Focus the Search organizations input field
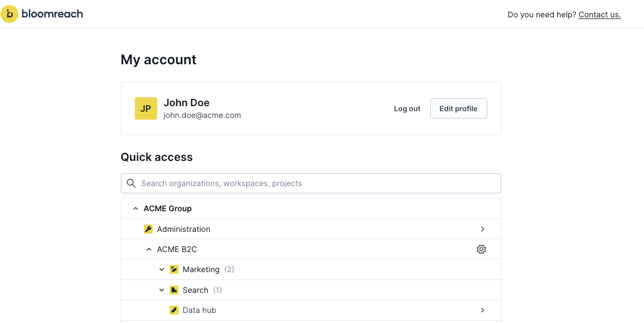 coord(311,183)
